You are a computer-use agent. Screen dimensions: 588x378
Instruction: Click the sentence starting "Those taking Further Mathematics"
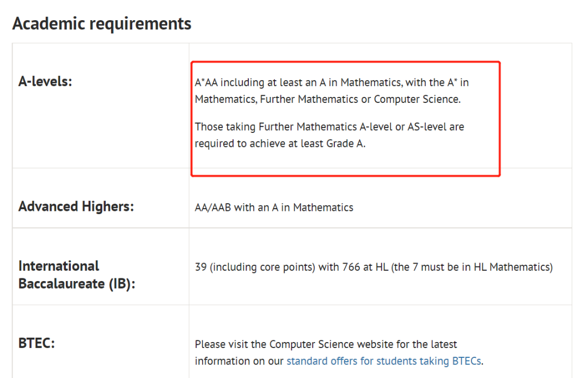click(x=329, y=127)
